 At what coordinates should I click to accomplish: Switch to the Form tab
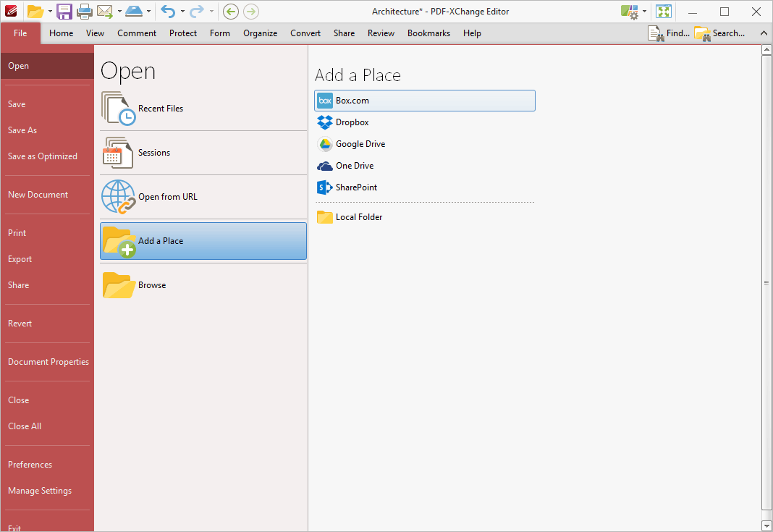(220, 33)
